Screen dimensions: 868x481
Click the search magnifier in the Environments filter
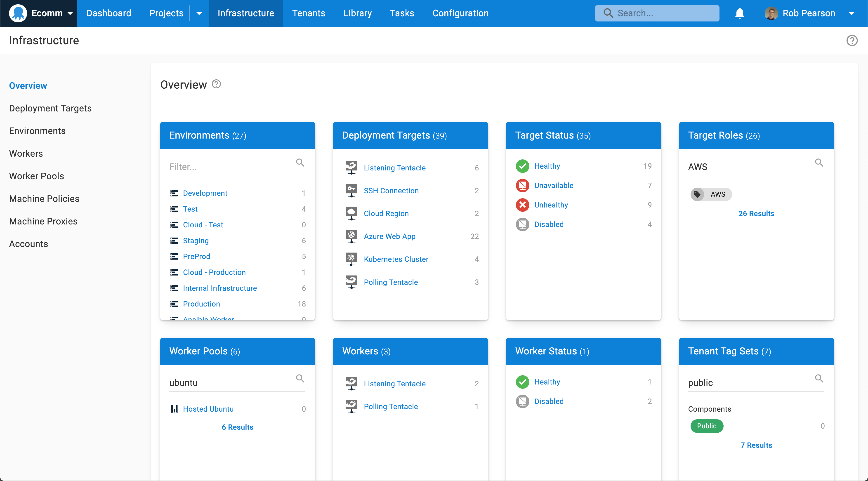[x=300, y=162]
